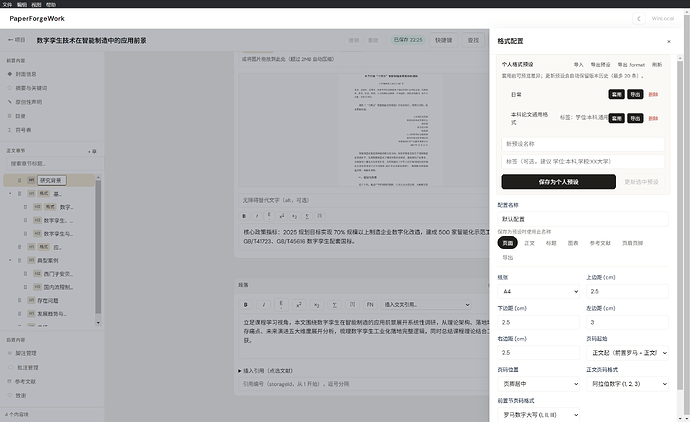690x422 pixels.
Task: Click the 搜索章节标题 search box
Action: 55,163
